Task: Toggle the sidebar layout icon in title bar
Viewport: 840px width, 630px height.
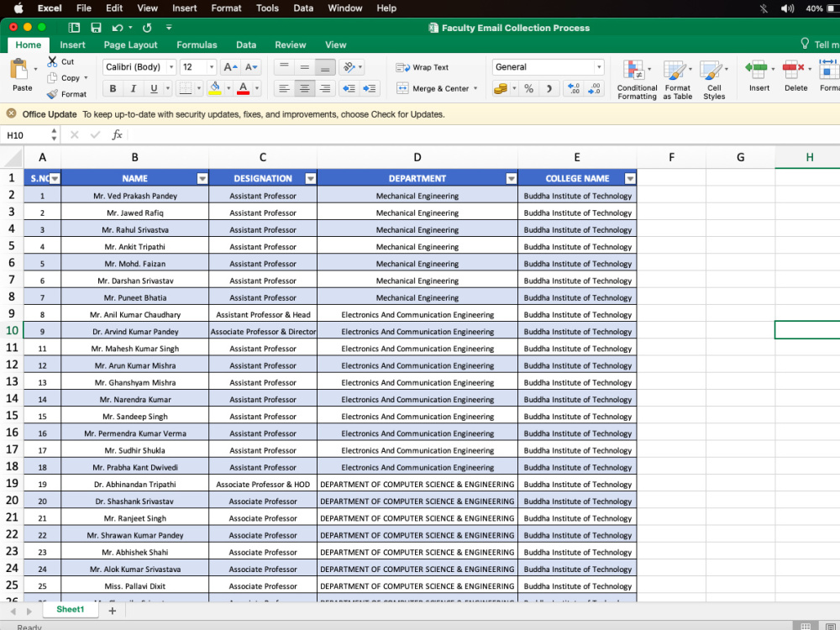Action: tap(75, 28)
